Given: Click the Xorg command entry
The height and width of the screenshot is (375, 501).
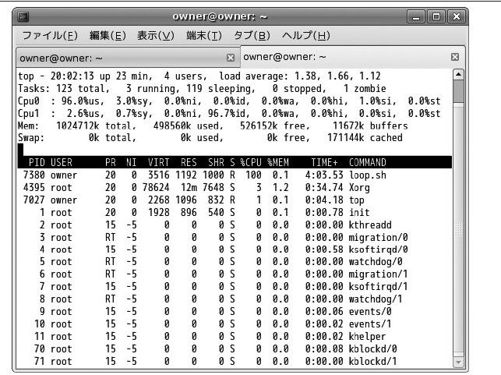Looking at the screenshot, I should tap(359, 188).
